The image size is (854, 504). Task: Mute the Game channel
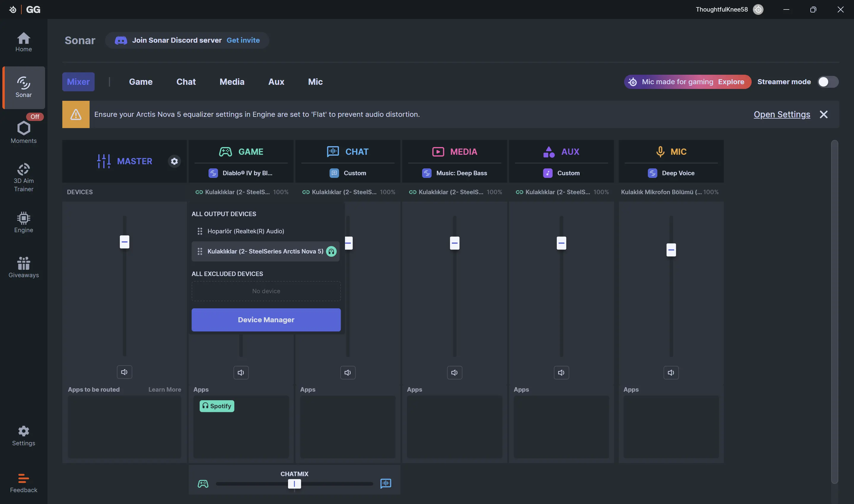tap(241, 373)
